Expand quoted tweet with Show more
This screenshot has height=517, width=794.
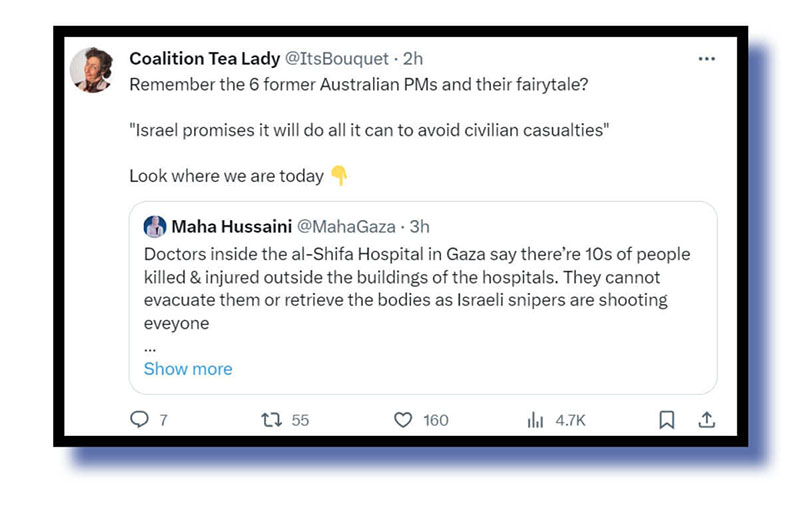click(x=188, y=369)
